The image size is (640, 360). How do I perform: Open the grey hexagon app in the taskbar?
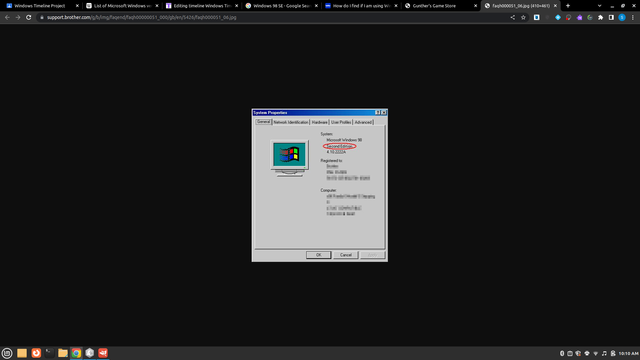(90, 353)
